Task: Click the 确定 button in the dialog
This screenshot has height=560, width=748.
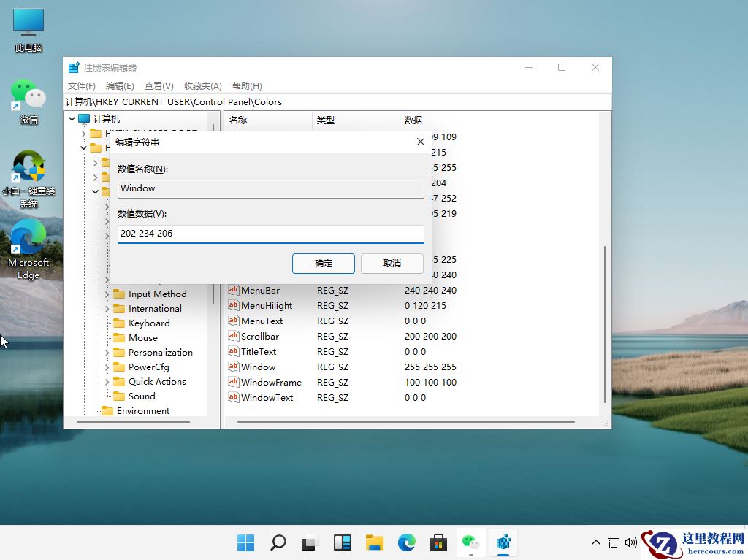Action: pyautogui.click(x=324, y=263)
